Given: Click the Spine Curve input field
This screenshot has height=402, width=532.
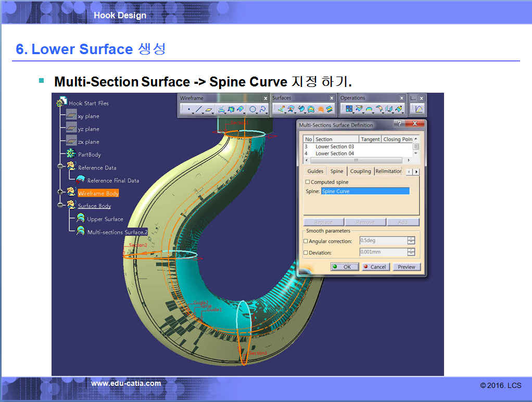Looking at the screenshot, I should point(365,192).
